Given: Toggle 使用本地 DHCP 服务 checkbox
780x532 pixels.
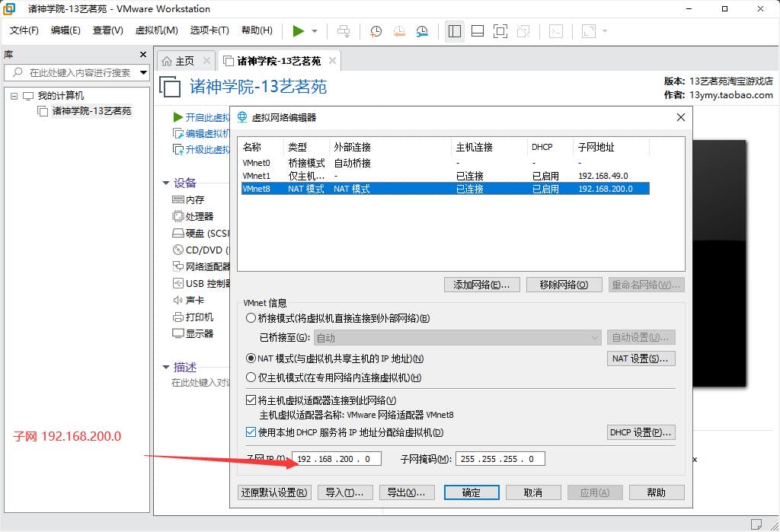Looking at the screenshot, I should pyautogui.click(x=251, y=432).
